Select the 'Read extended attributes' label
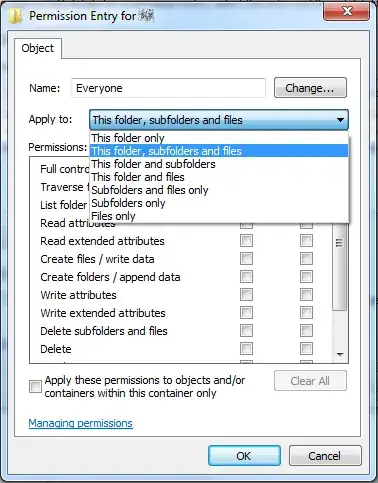 tap(102, 241)
